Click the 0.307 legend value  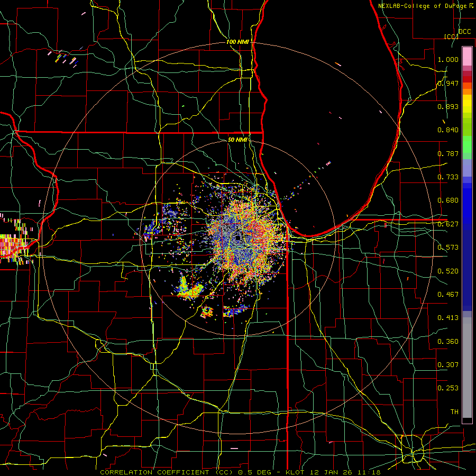point(448,365)
